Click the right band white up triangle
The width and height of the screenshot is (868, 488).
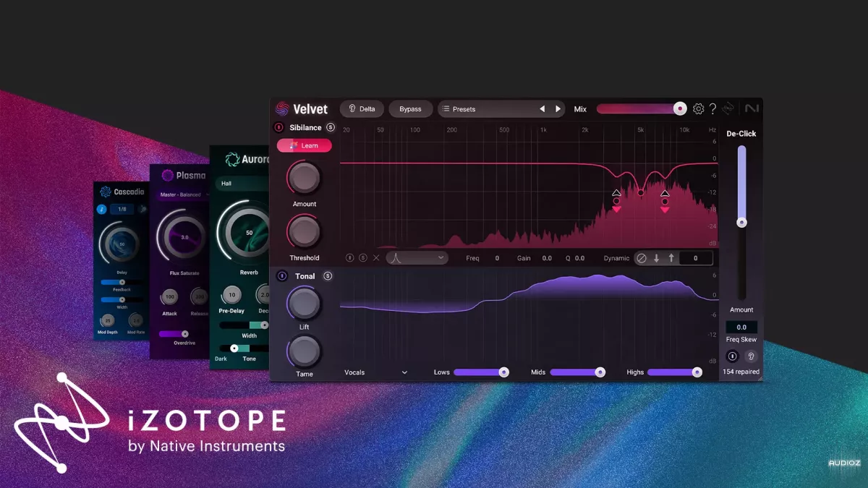[665, 193]
